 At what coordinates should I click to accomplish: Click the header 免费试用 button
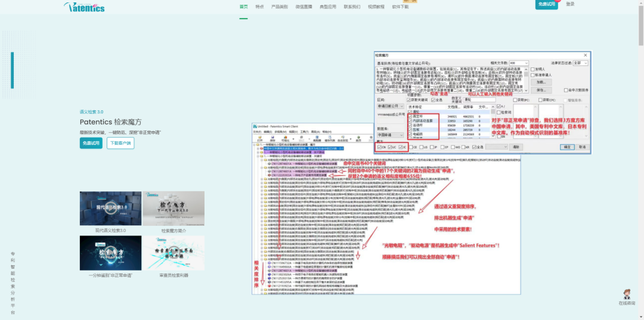547,4
